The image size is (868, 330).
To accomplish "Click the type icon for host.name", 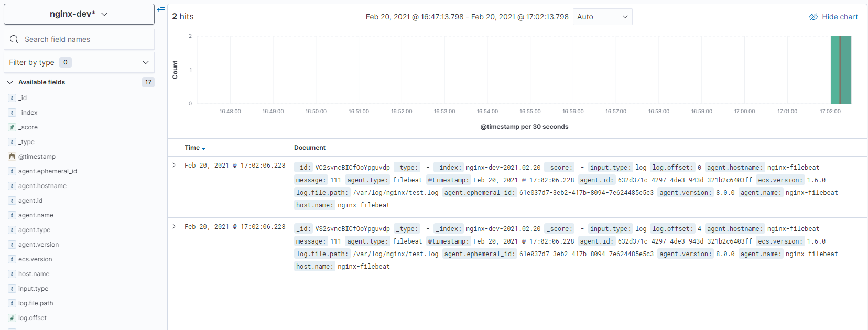I will point(12,274).
